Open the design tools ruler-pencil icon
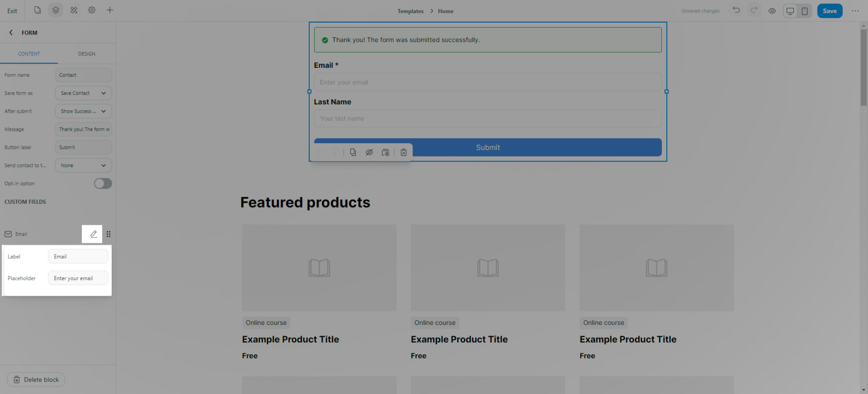 [x=74, y=10]
